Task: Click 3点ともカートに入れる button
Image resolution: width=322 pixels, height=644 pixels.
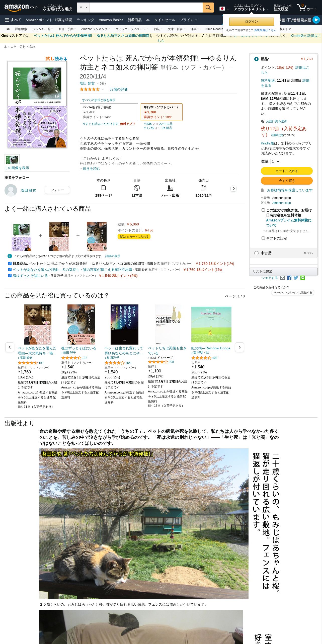Action: [134, 236]
